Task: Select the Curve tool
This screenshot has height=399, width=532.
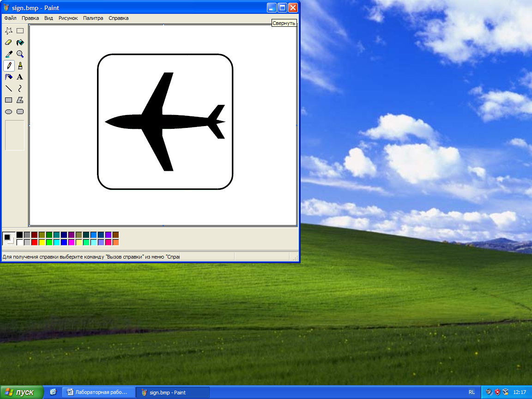Action: pos(20,89)
